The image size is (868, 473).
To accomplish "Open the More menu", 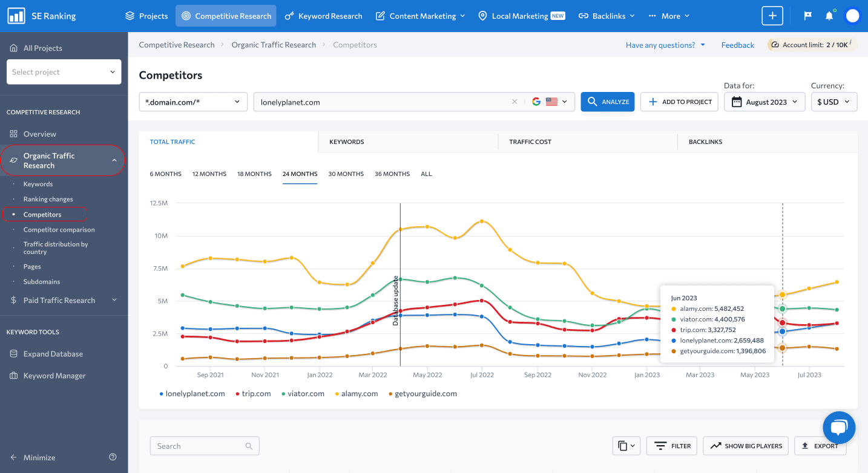I will (x=669, y=16).
